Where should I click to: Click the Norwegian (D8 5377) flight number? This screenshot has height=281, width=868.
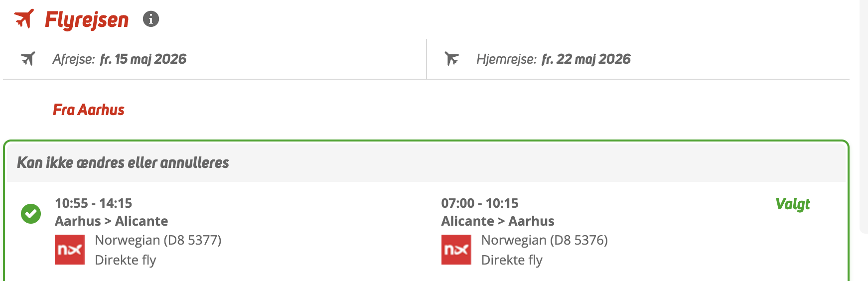tap(158, 240)
